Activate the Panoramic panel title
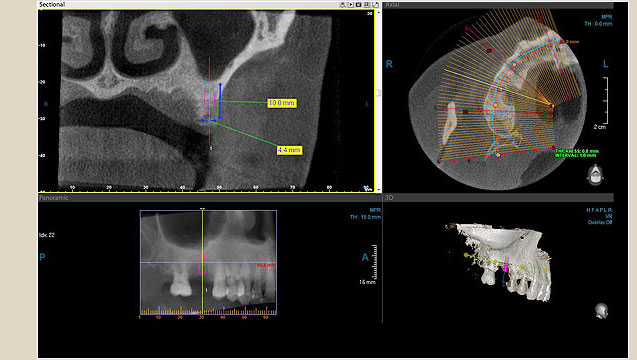 coord(54,198)
